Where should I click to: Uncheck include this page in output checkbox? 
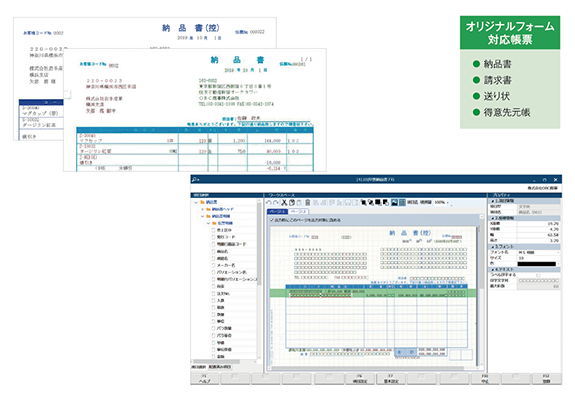[272, 220]
